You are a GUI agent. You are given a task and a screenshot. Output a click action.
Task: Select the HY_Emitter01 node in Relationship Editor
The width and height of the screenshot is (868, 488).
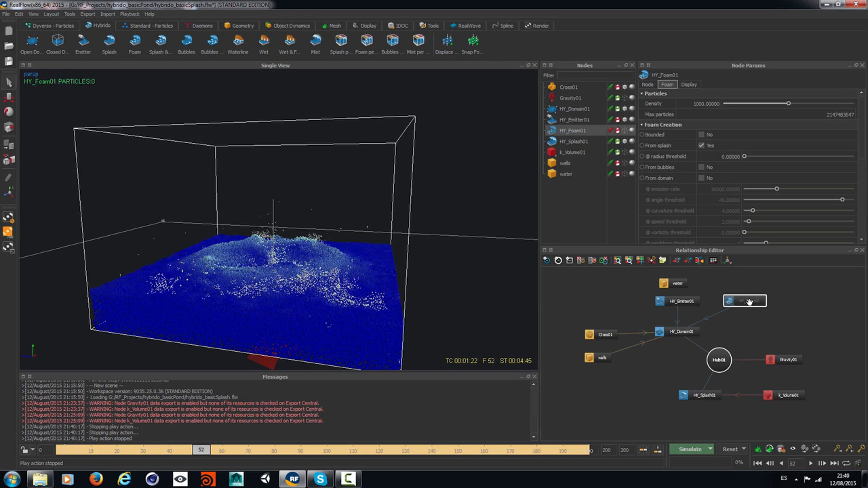click(677, 301)
